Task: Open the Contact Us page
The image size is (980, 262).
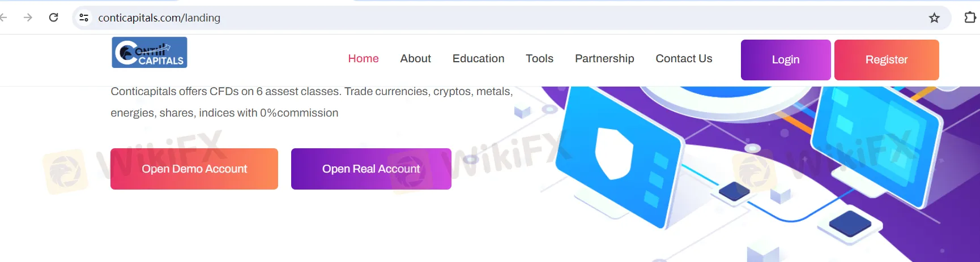Action: (x=684, y=59)
